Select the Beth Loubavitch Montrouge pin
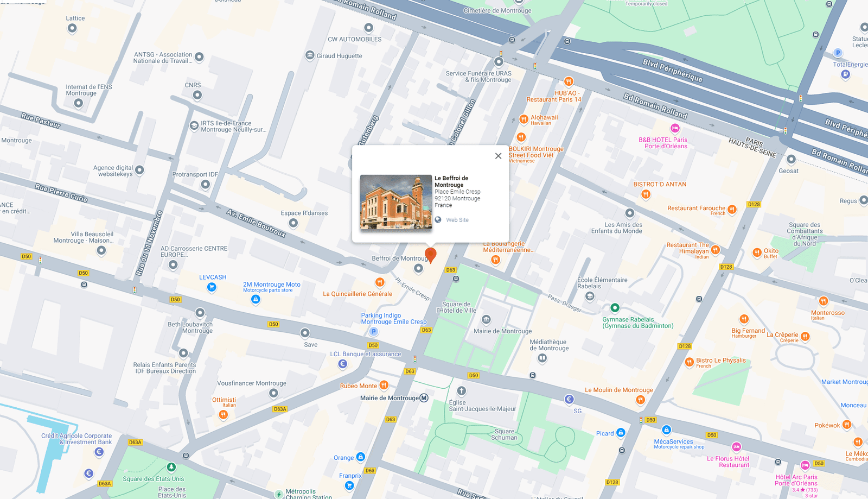 (200, 313)
